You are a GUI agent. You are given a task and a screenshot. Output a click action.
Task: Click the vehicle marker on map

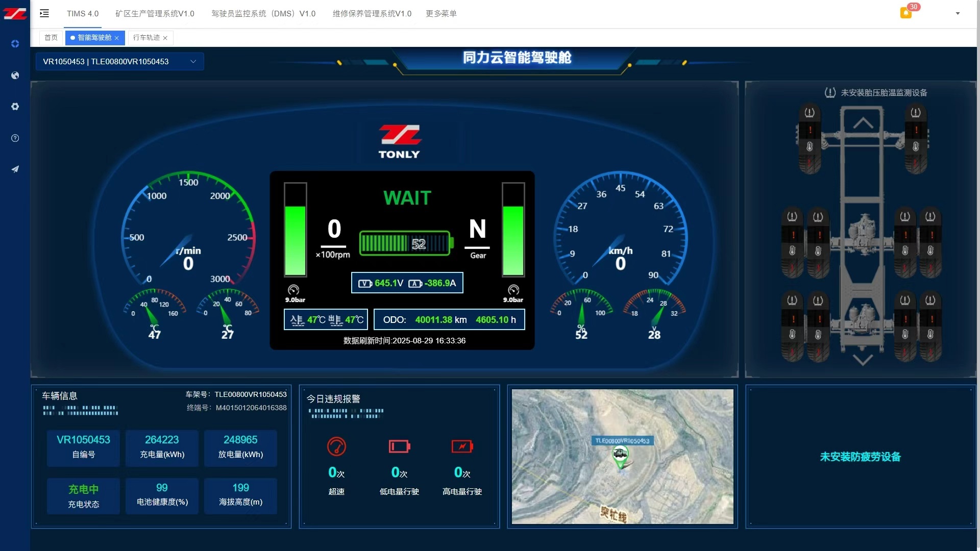pyautogui.click(x=620, y=456)
